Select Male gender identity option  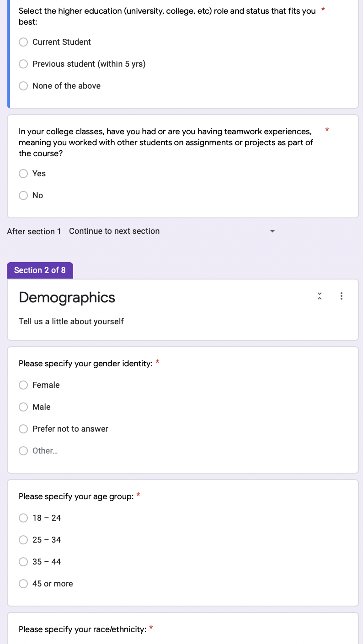pyautogui.click(x=23, y=407)
